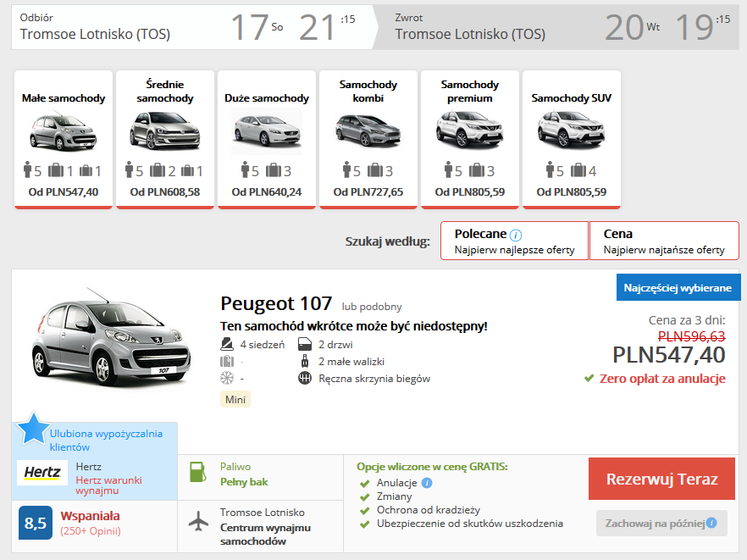Viewport: 747px width, 560px height.
Task: Click the Rezerwuj Teraz button
Action: 661,479
